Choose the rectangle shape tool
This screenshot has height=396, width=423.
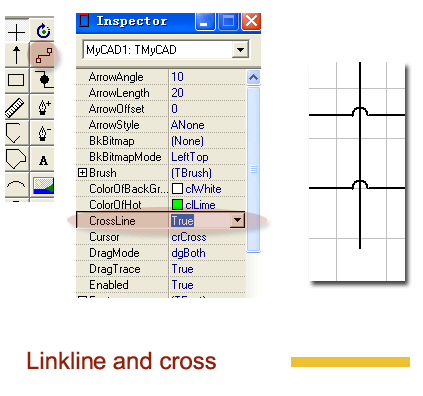16,80
